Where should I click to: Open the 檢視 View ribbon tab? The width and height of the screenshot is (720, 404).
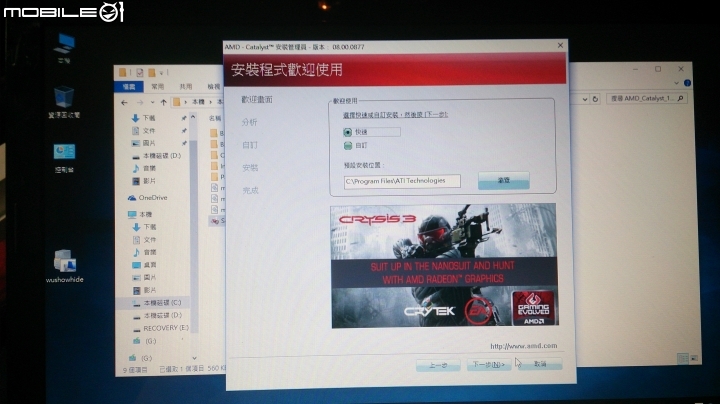point(214,87)
